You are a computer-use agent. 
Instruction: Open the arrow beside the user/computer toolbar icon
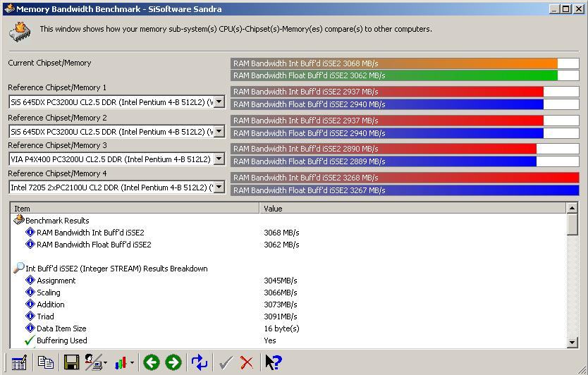click(105, 363)
